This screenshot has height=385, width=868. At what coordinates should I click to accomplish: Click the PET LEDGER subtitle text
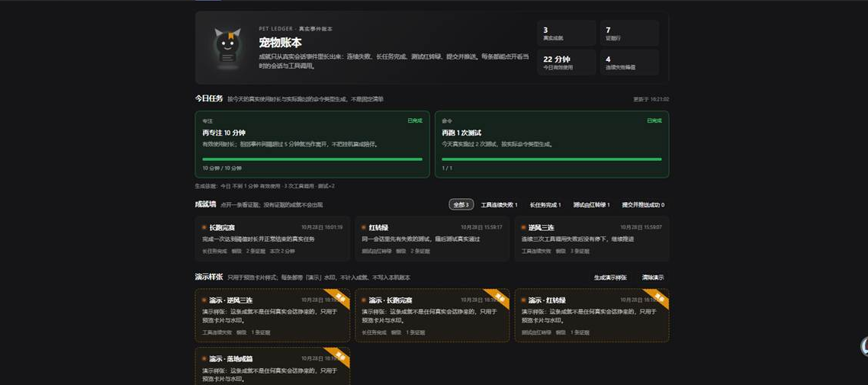[x=296, y=29]
